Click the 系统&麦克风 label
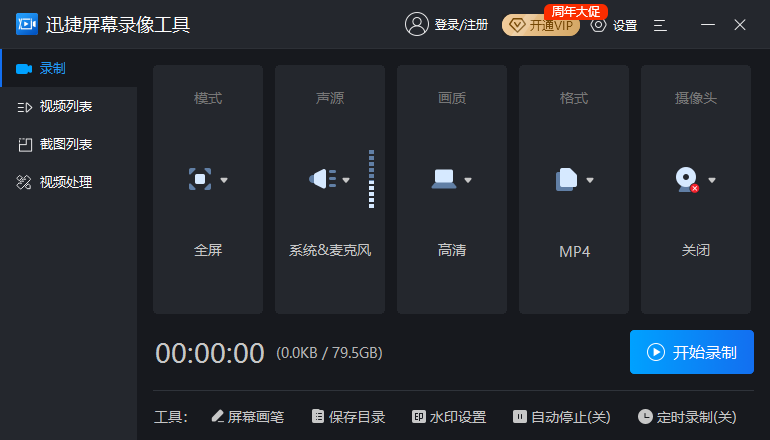 tap(330, 250)
